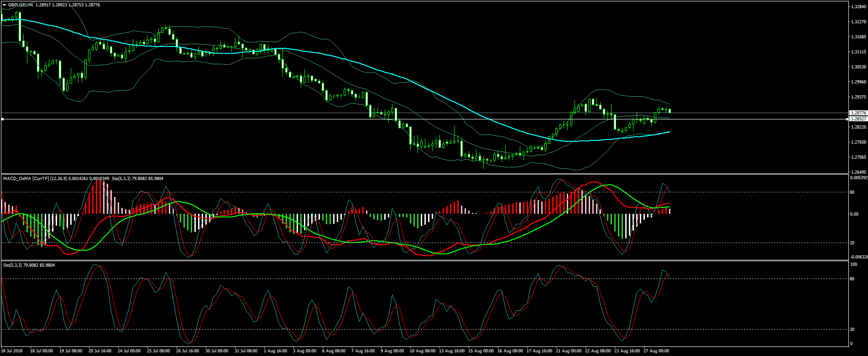Click stochastic pane scale value 100
The image size is (868, 356).
[854, 264]
